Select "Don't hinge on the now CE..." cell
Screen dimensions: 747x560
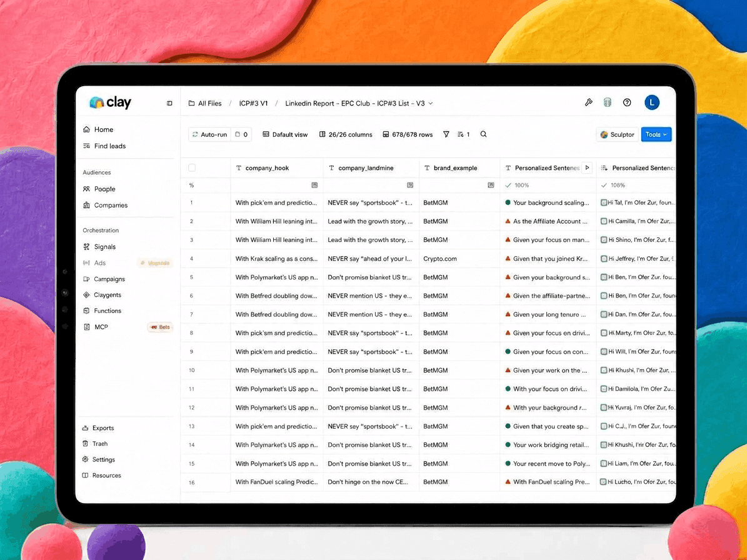[371, 482]
